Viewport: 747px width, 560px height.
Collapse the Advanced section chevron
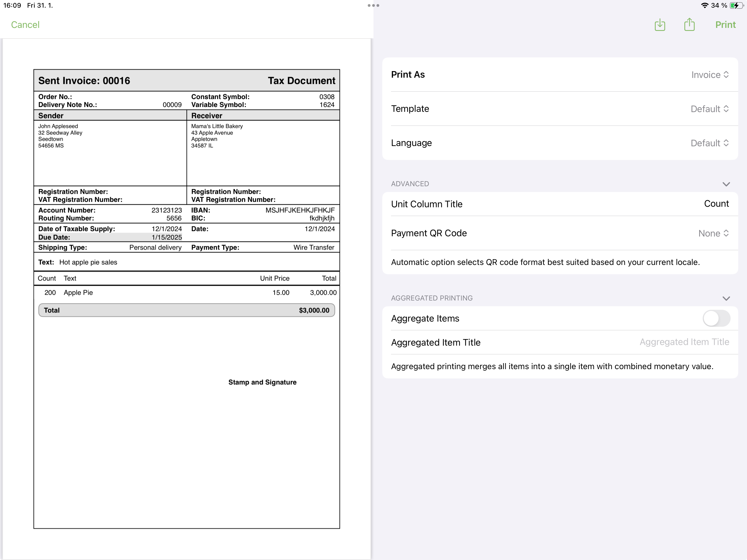coord(726,184)
